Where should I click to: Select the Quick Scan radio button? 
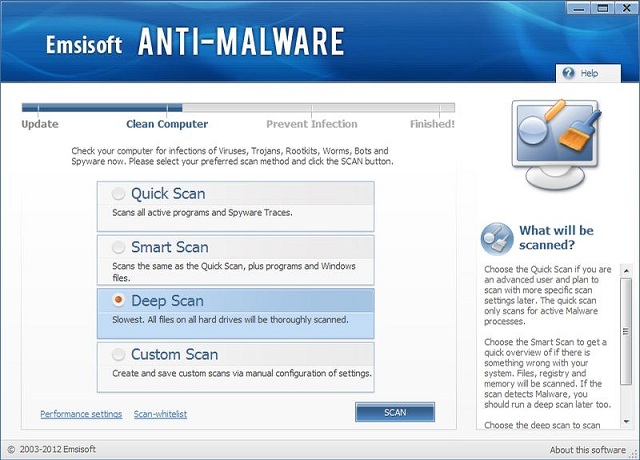pyautogui.click(x=118, y=193)
